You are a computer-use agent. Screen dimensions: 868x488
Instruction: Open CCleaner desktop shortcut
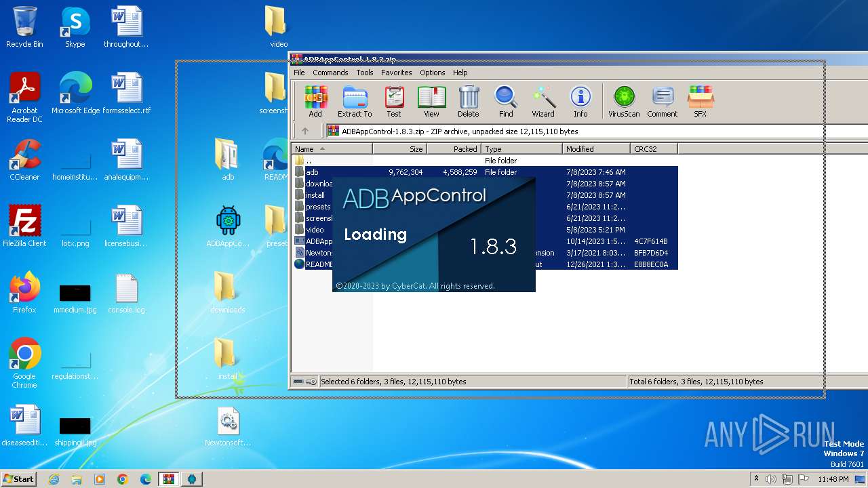click(24, 160)
